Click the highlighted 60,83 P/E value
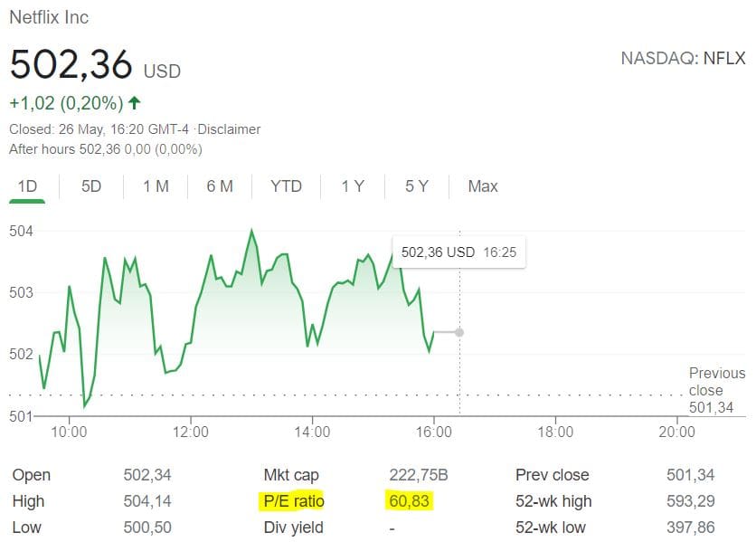Viewport: 756px width, 542px height. point(409,501)
